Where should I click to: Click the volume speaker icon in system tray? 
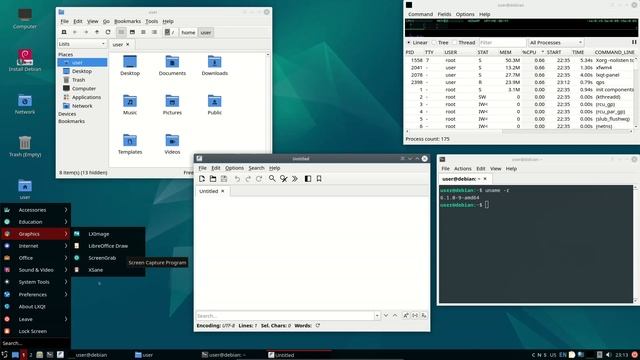[609, 355]
